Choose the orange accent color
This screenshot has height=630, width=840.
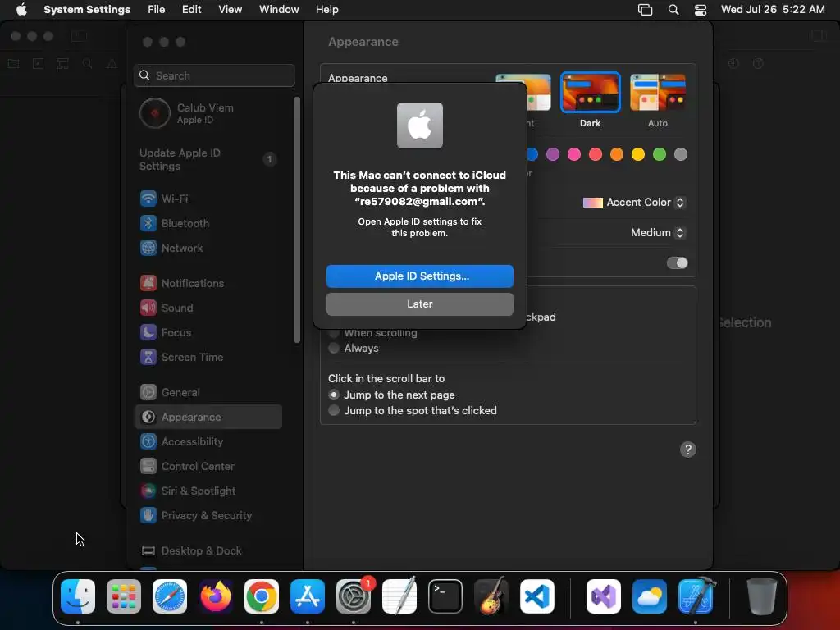tap(617, 154)
